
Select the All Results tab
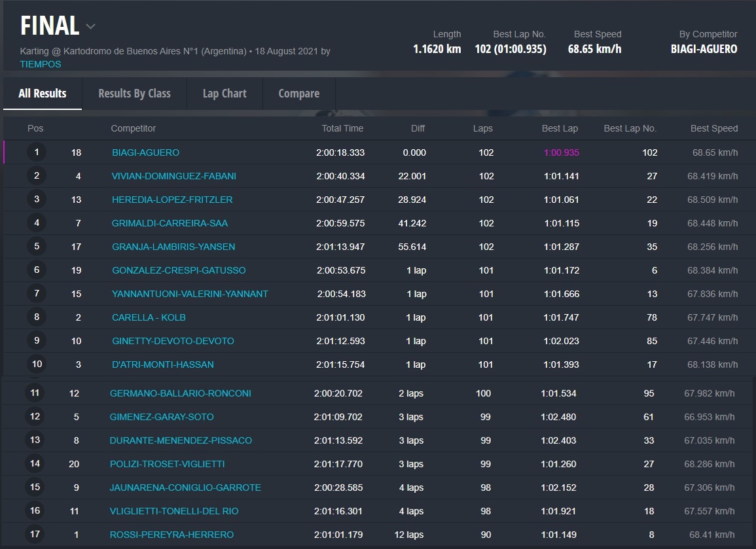43,94
